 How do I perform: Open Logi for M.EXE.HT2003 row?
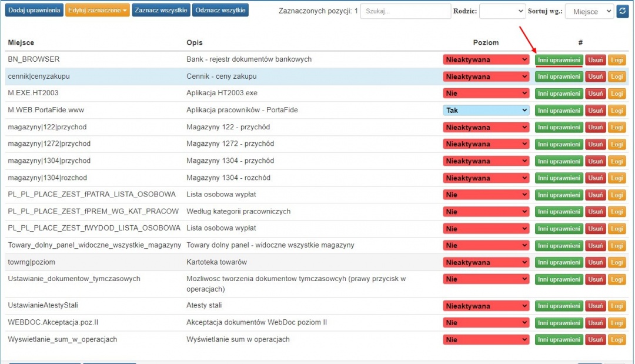(x=617, y=93)
